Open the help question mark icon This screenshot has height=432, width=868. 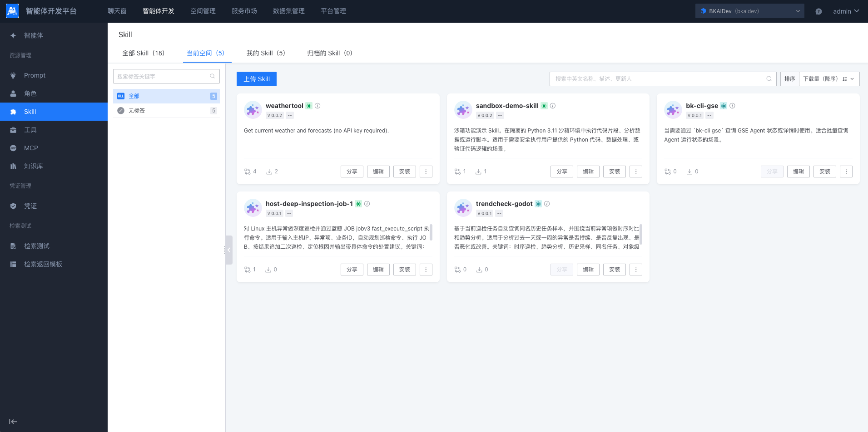pos(818,11)
